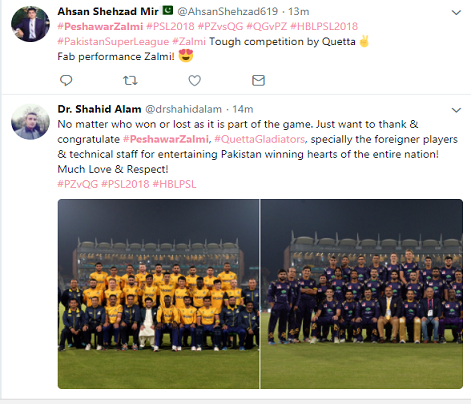Open the #PeshawarZalmi hashtag in first tweet

(x=100, y=26)
